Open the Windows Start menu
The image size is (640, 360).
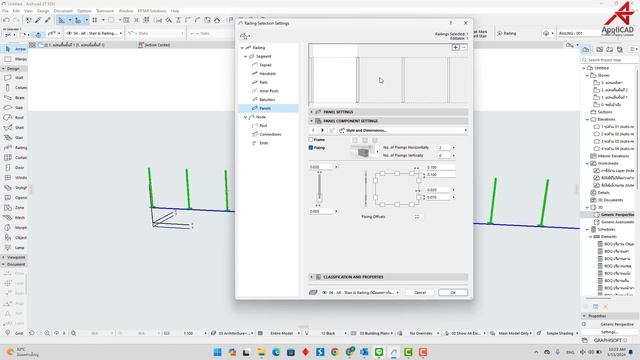point(218,352)
